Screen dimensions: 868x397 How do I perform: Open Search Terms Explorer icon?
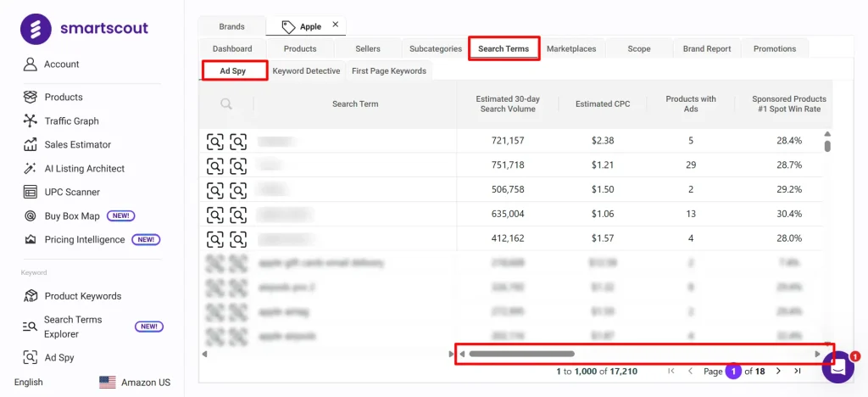point(30,327)
